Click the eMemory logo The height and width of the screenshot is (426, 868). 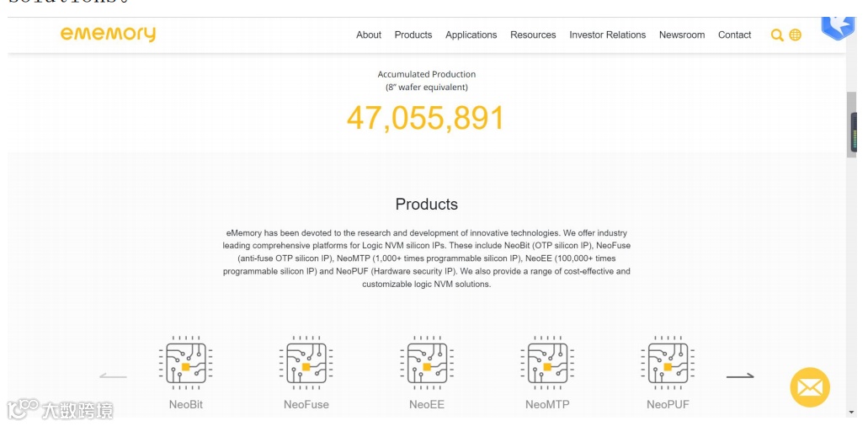tap(108, 35)
